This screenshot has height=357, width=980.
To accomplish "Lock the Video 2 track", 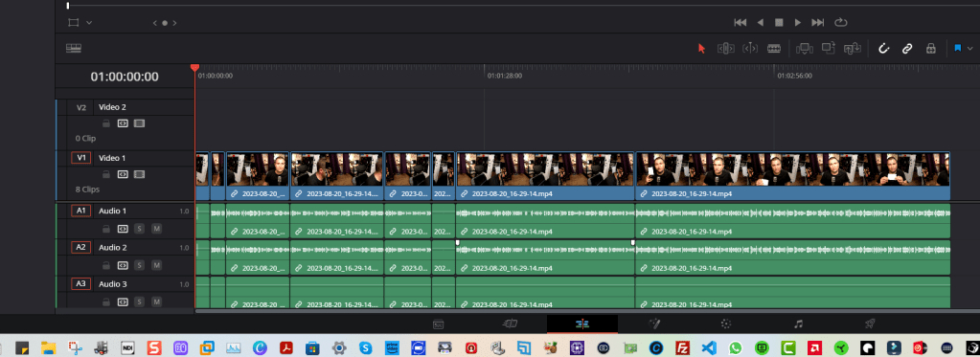I will [x=106, y=123].
